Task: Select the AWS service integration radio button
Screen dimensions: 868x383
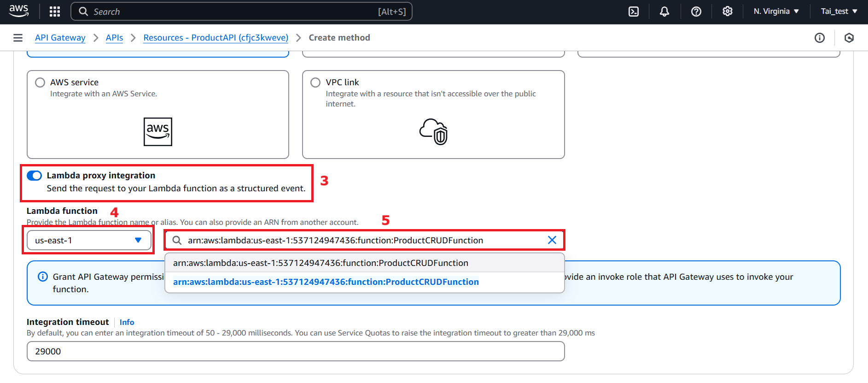Action: click(40, 82)
